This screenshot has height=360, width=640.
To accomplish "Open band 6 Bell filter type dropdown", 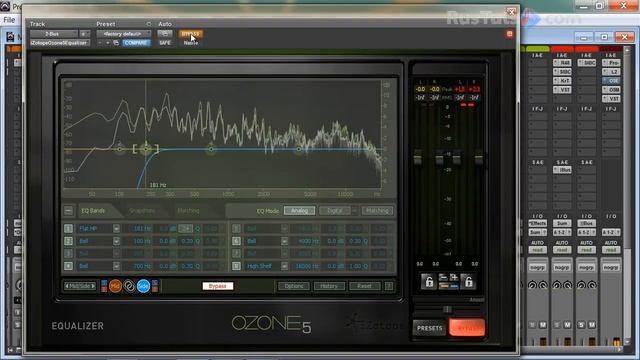I will (x=284, y=241).
